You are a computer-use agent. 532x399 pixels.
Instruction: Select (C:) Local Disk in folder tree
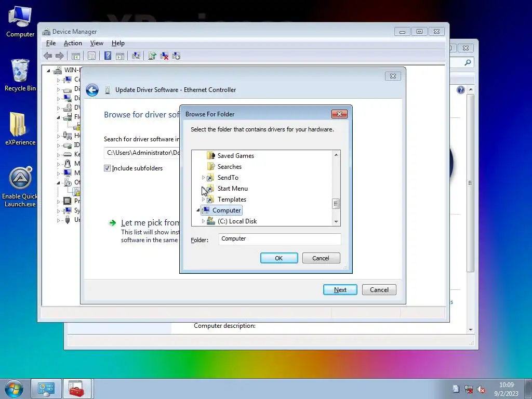237,221
